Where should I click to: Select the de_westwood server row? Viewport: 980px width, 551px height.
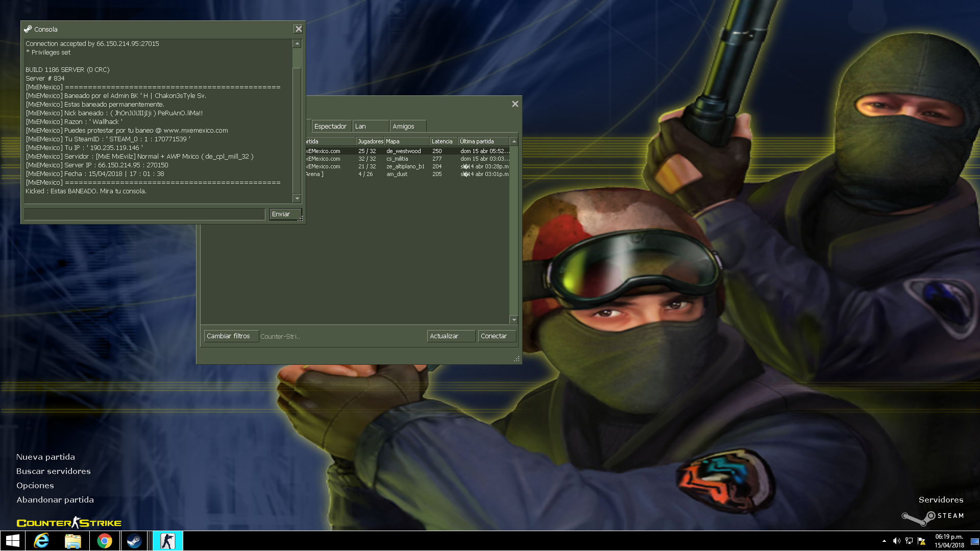coord(408,151)
